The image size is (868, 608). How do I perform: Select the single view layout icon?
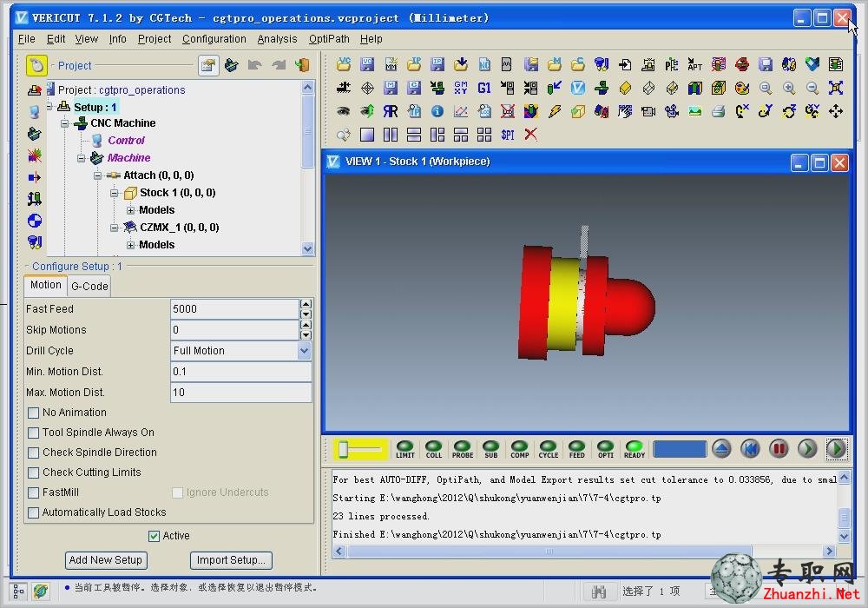366,135
